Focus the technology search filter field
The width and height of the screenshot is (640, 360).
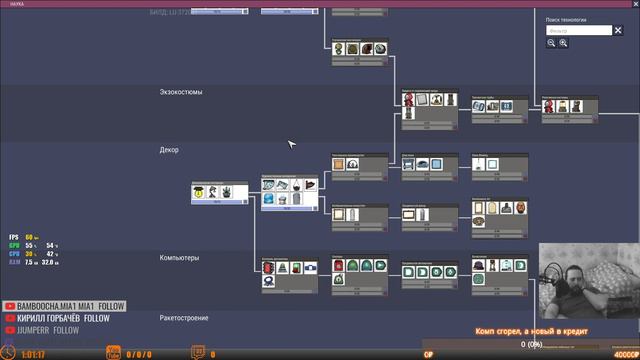tap(579, 30)
